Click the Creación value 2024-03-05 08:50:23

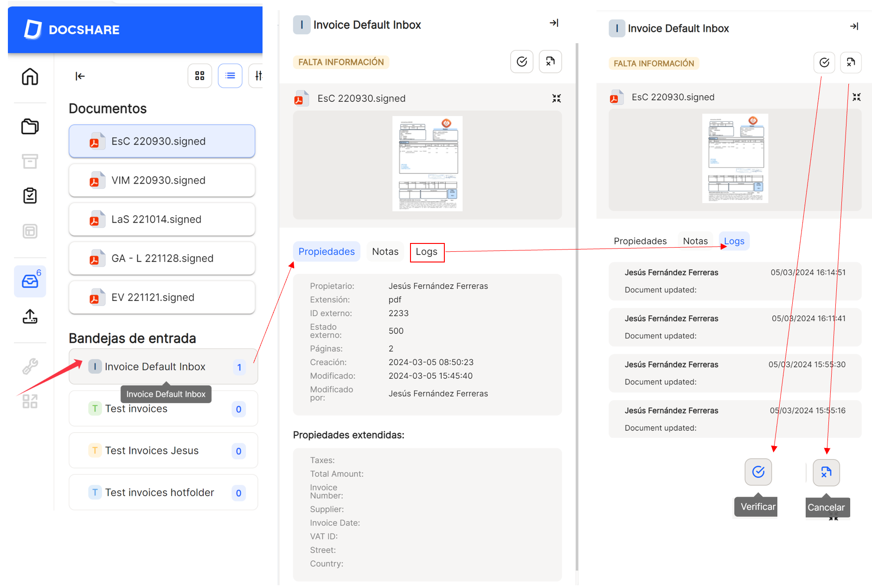431,362
